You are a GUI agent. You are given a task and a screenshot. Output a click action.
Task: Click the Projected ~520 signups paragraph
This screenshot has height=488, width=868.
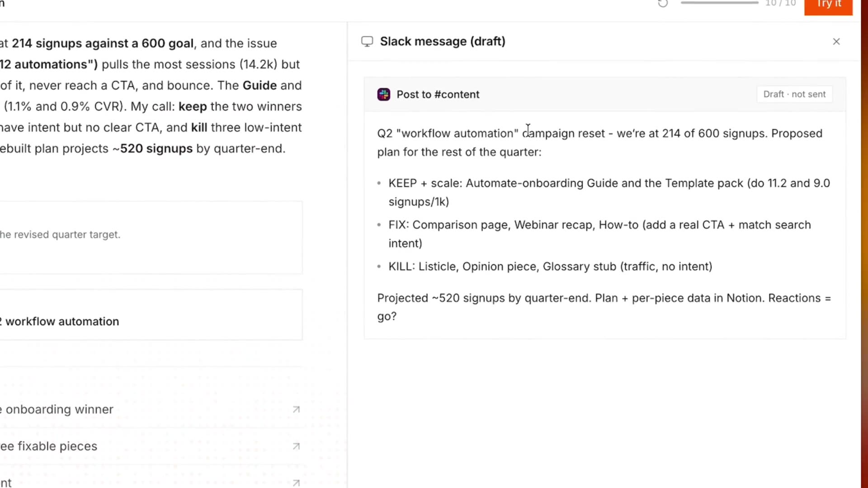click(604, 307)
